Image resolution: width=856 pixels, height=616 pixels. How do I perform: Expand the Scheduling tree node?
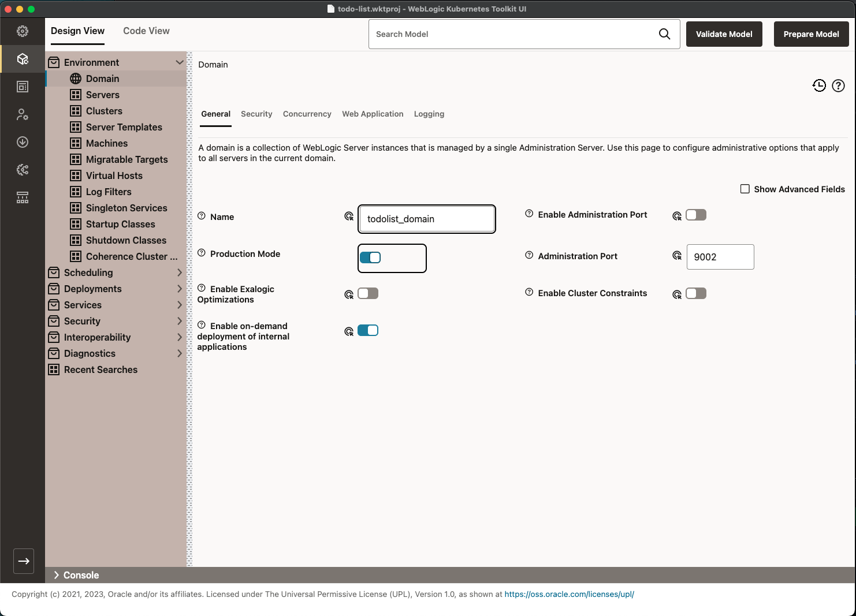180,272
